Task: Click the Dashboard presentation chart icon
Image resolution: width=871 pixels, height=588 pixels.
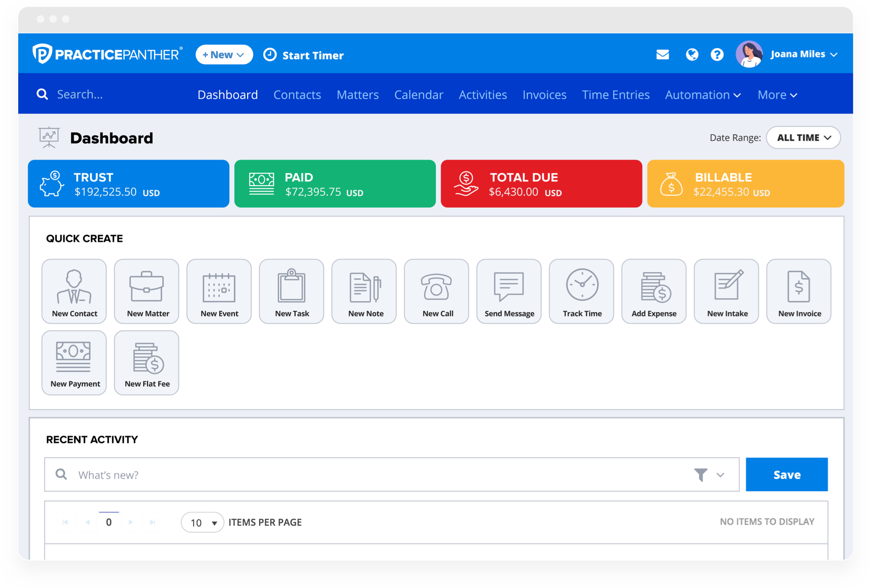Action: (x=49, y=137)
